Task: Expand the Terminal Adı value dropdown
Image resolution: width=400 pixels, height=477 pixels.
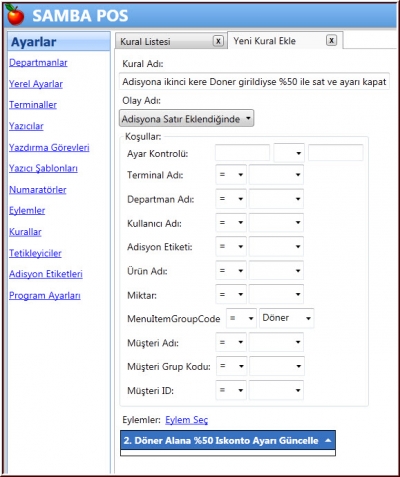Action: tap(276, 175)
